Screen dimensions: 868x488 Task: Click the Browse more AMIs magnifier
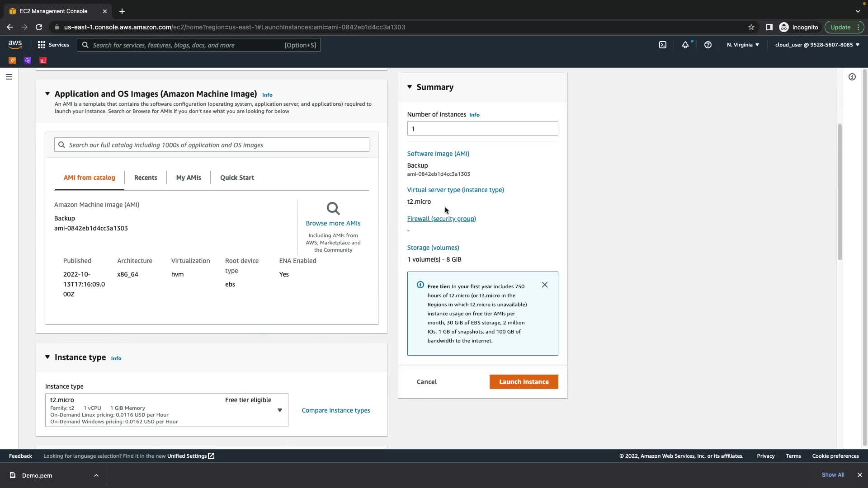coord(333,209)
